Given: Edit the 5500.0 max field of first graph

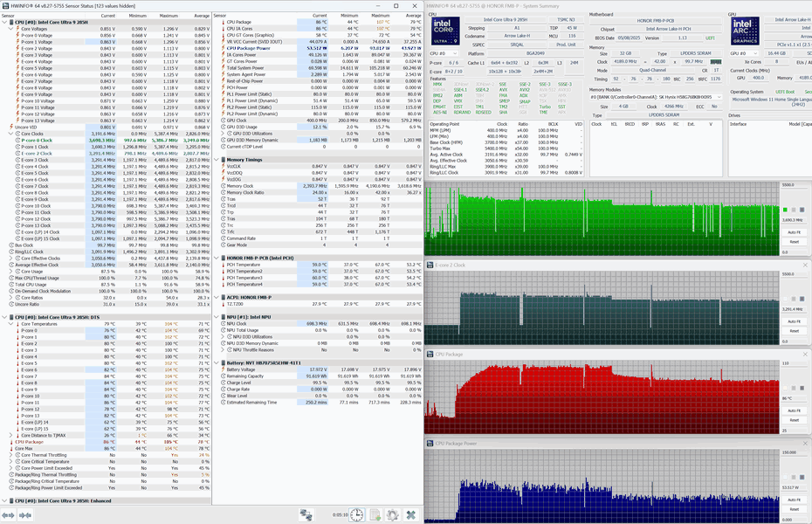Looking at the screenshot, I should point(794,185).
